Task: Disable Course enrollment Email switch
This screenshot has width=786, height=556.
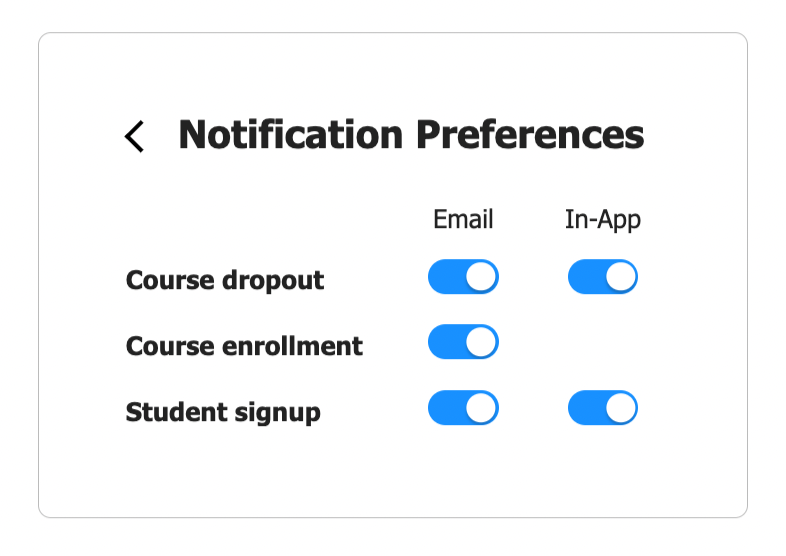Action: 463,342
